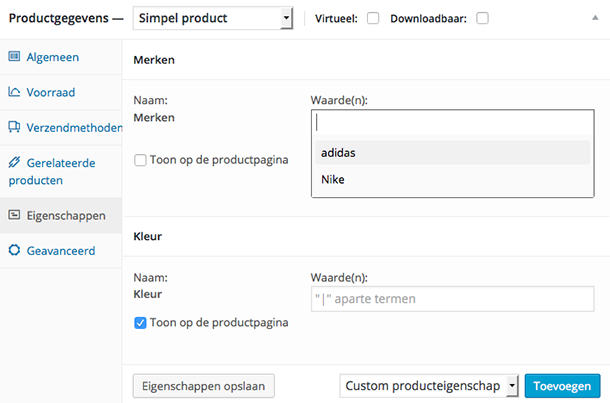610x403 pixels.
Task: Click the Productgegevens heading text
Action: [59, 18]
